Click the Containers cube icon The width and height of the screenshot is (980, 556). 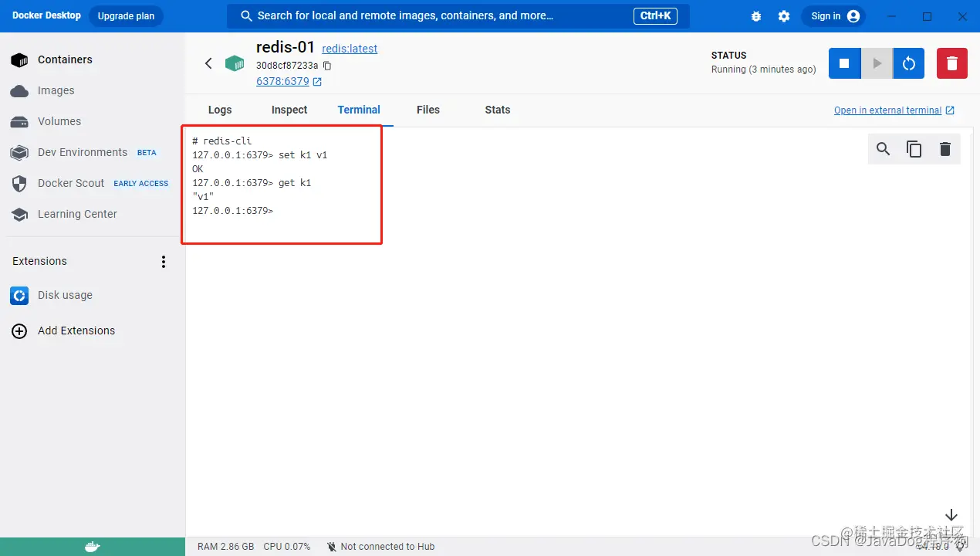point(19,59)
